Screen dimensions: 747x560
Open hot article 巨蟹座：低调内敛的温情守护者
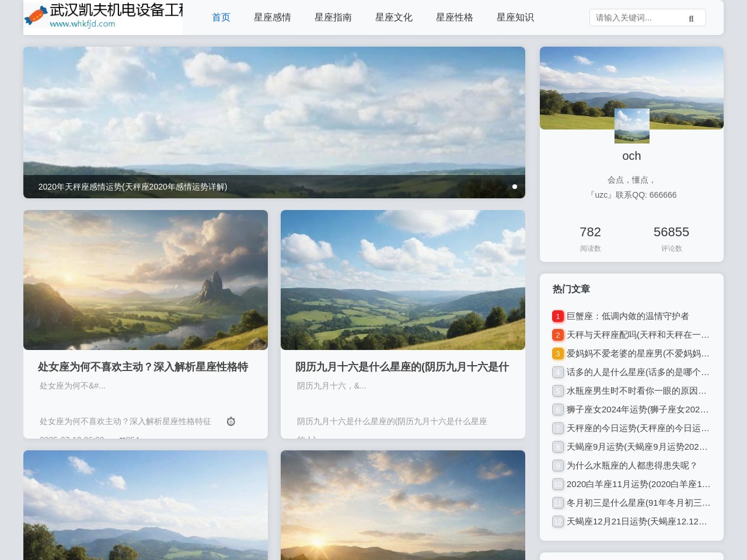pyautogui.click(x=627, y=316)
